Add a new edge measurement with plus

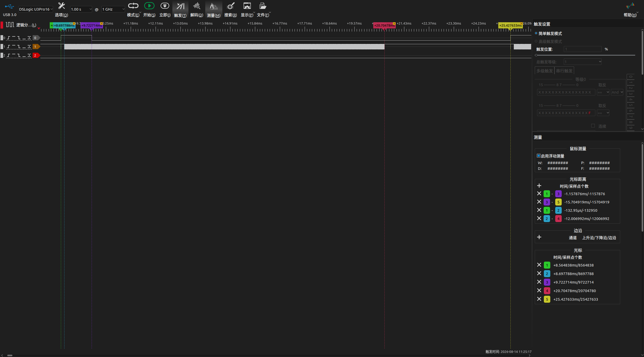coord(539,237)
